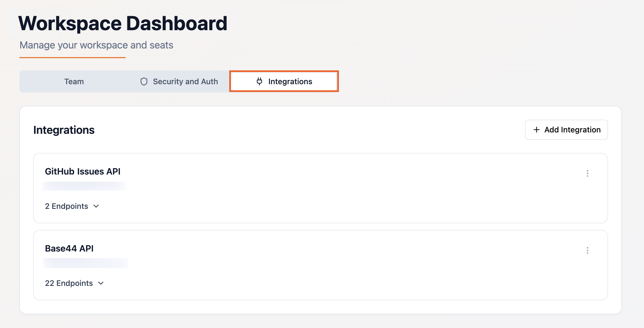Click the plug icon beside Integrations
The height and width of the screenshot is (328, 644).
pos(260,81)
